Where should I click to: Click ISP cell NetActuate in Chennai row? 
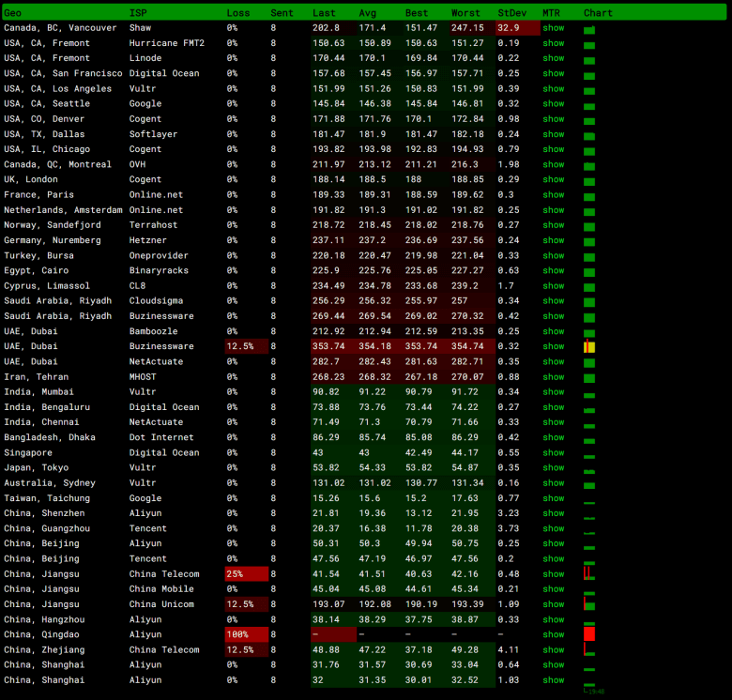click(x=156, y=422)
